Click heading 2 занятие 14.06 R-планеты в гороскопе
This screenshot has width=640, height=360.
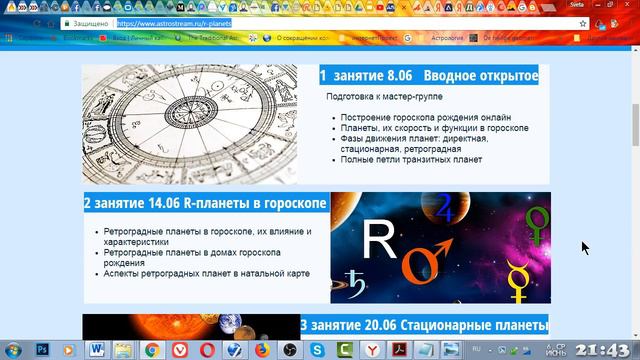point(206,202)
